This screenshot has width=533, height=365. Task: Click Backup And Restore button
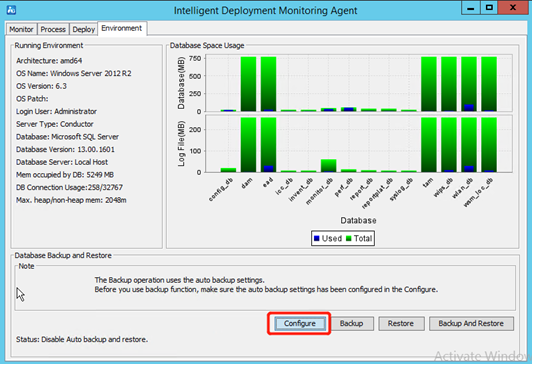click(x=471, y=323)
